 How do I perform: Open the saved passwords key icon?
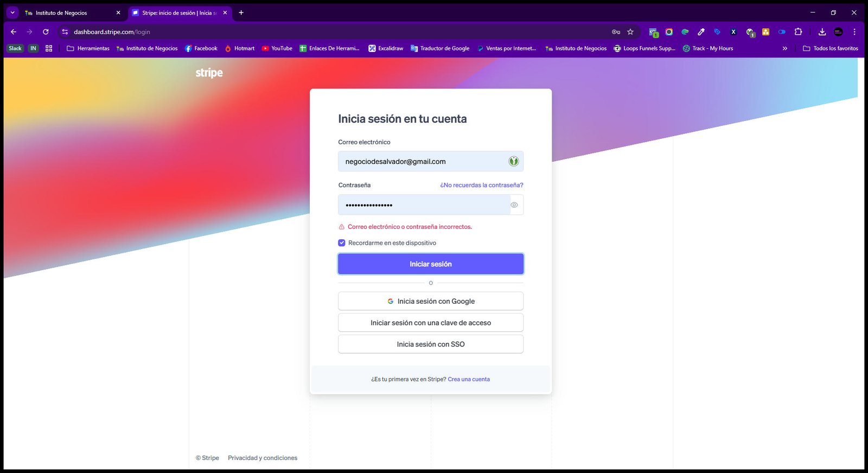(616, 32)
